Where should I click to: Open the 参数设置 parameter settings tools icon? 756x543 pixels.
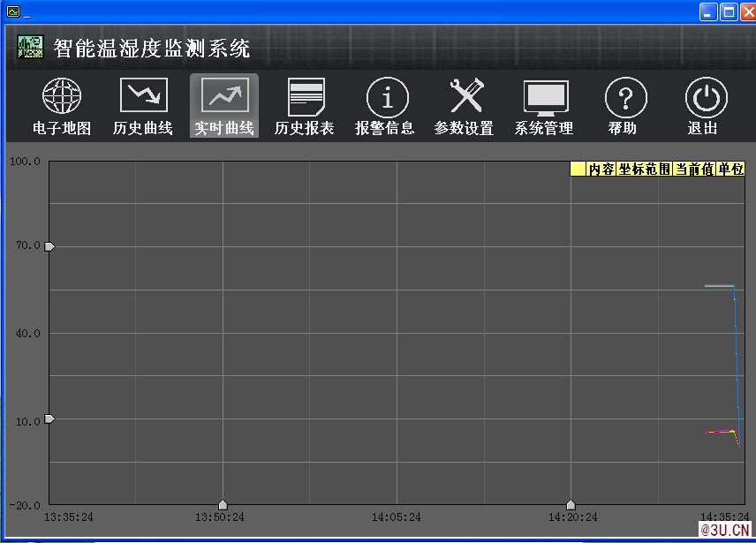click(465, 95)
